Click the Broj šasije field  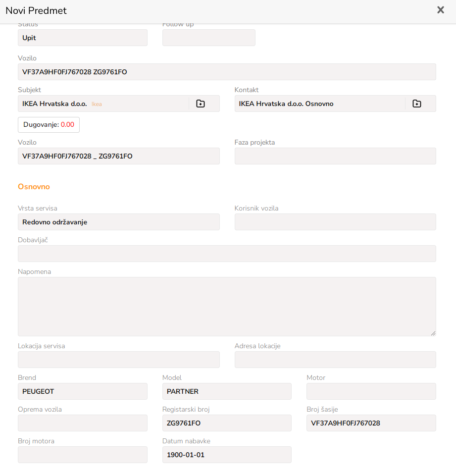[371, 423]
